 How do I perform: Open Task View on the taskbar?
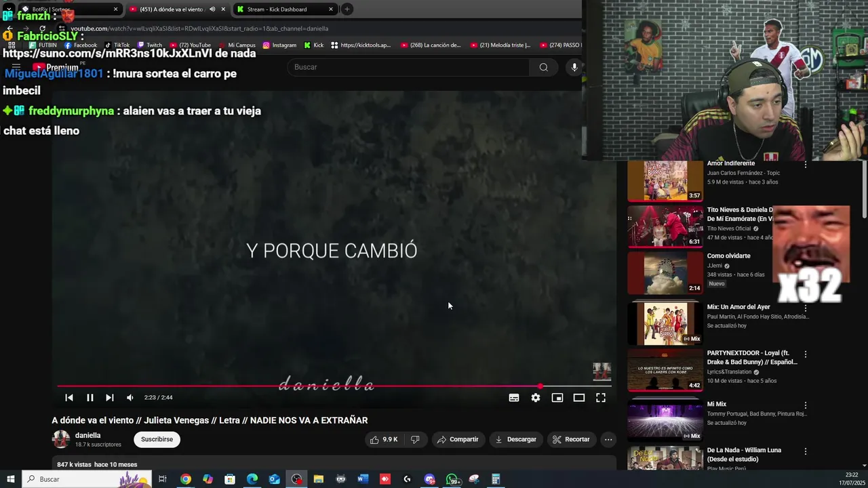pyautogui.click(x=163, y=479)
